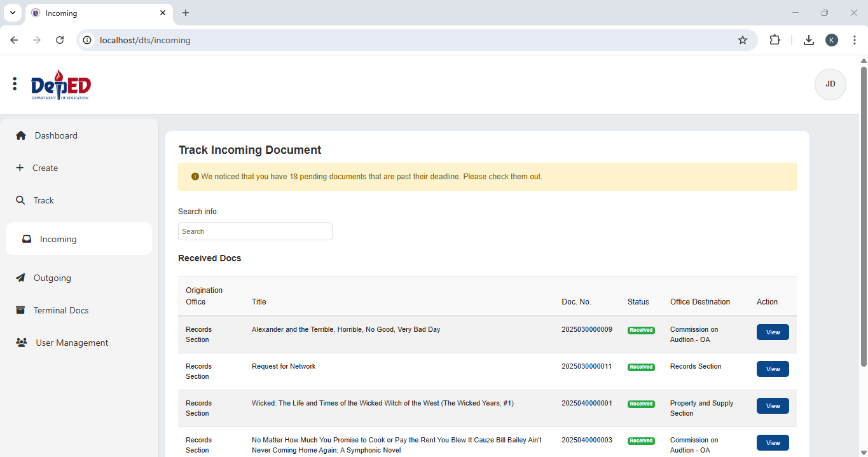Click the Action column header
Viewport: 868px width, 457px height.
[767, 302]
